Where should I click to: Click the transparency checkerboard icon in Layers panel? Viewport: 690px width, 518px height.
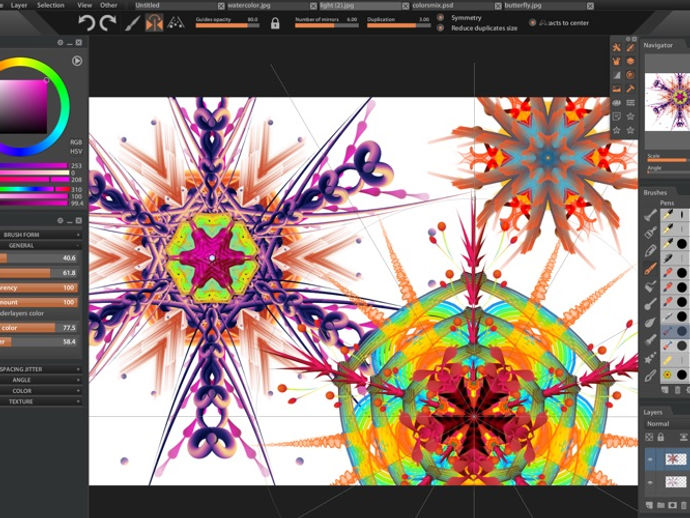tap(649, 437)
